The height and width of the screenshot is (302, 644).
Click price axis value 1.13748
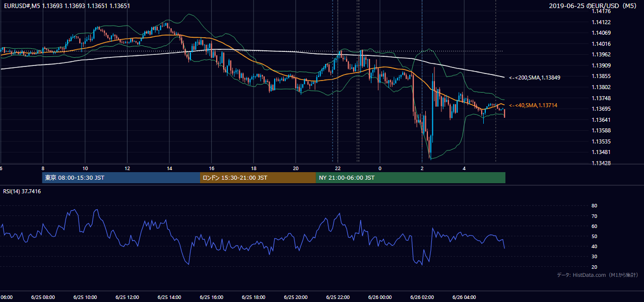coord(601,98)
